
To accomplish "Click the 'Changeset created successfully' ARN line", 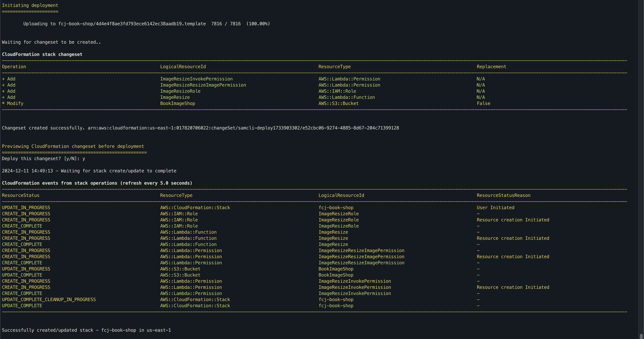I will pos(200,128).
